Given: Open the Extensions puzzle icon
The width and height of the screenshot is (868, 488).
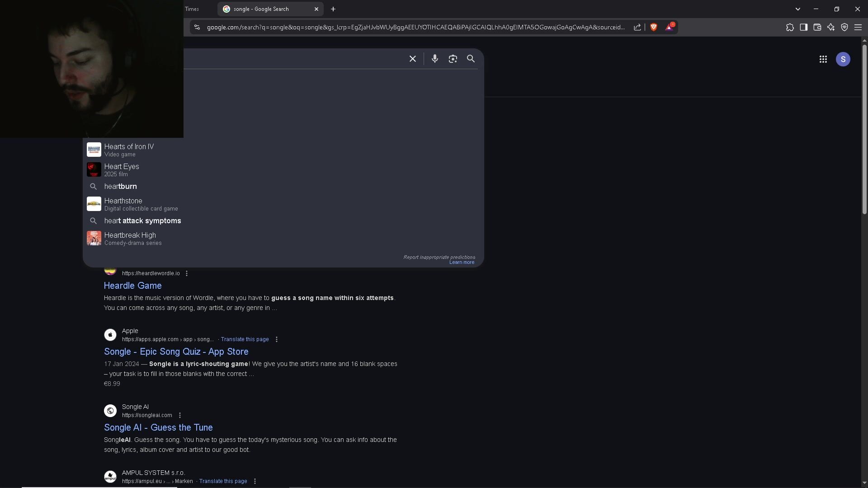Looking at the screenshot, I should tap(790, 27).
